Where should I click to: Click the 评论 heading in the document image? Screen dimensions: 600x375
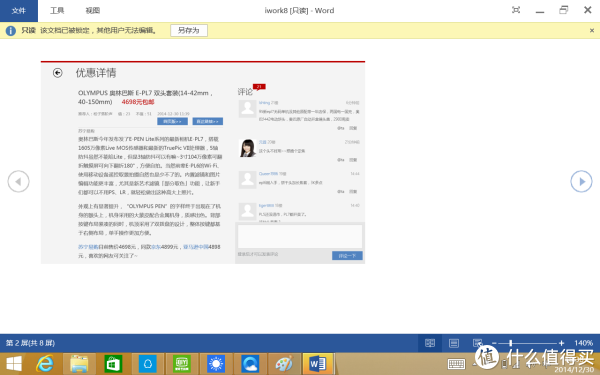[x=245, y=92]
